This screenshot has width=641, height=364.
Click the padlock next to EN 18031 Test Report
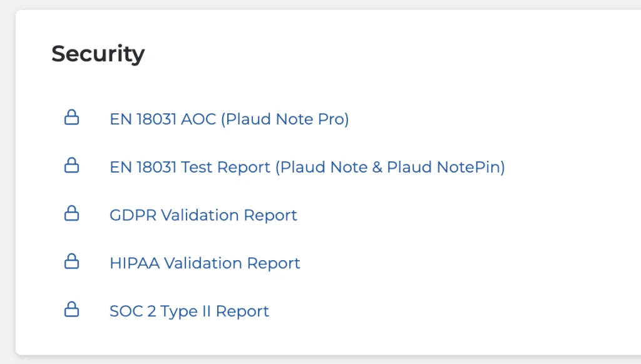click(72, 166)
